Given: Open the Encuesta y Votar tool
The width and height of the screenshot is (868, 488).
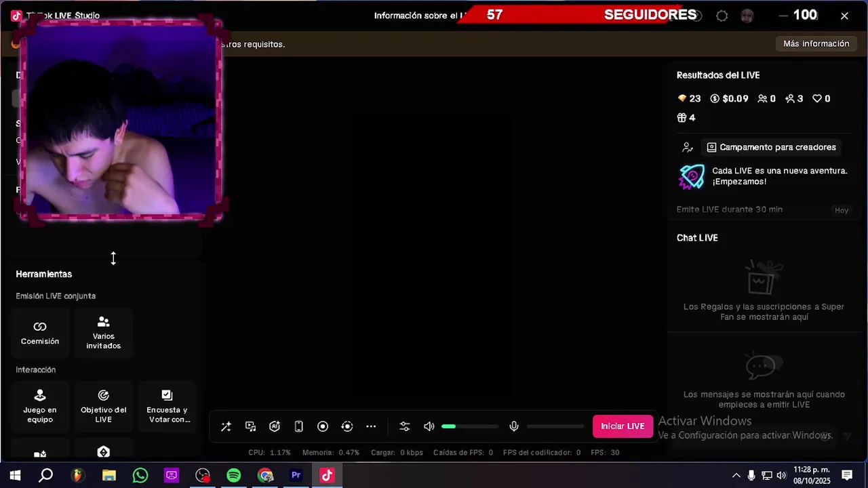Looking at the screenshot, I should (167, 406).
